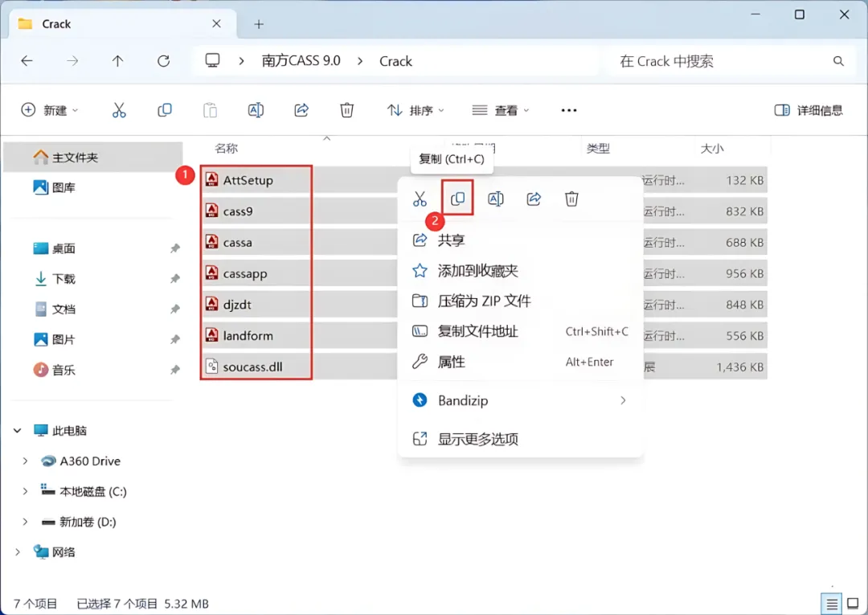Image resolution: width=868 pixels, height=615 pixels.
Task: Unpin 桌面 from quick access
Action: coord(175,248)
